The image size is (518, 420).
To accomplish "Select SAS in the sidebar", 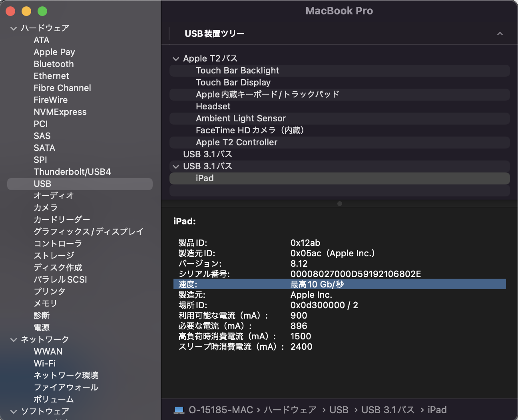I will 42,136.
